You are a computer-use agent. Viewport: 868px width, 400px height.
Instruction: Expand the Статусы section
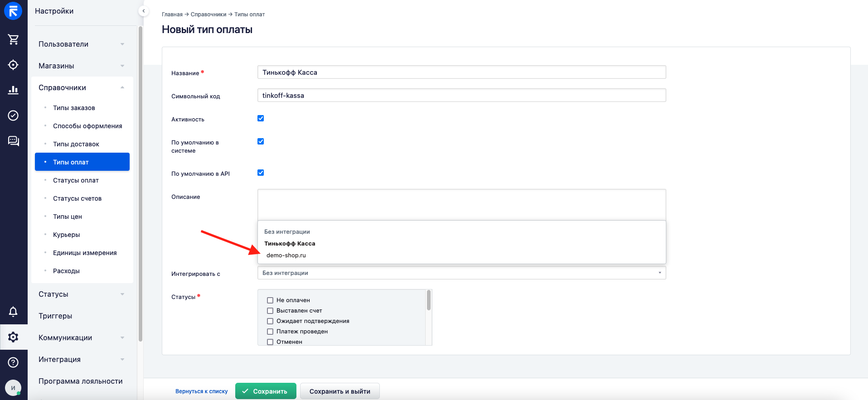coord(82,294)
